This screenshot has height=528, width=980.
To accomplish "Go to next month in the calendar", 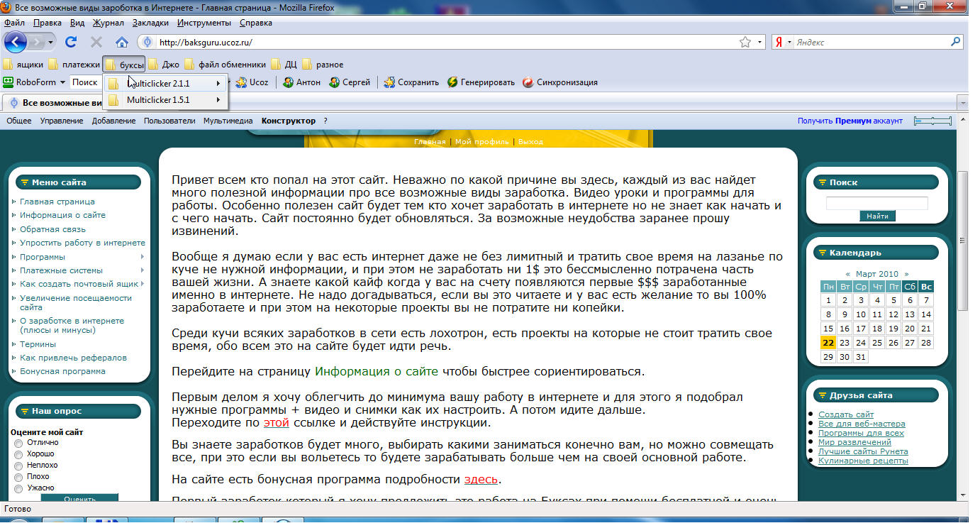I will pos(906,273).
